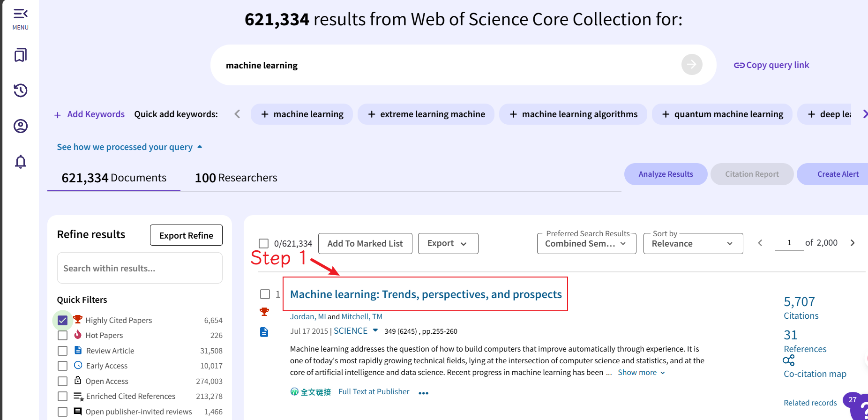
Task: Click the Search within results field
Action: click(140, 268)
